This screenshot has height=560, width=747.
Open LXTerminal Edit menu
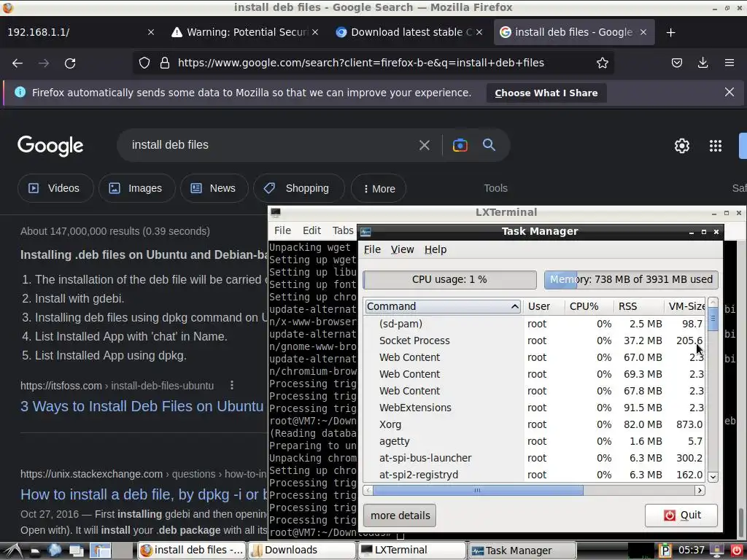tap(311, 230)
